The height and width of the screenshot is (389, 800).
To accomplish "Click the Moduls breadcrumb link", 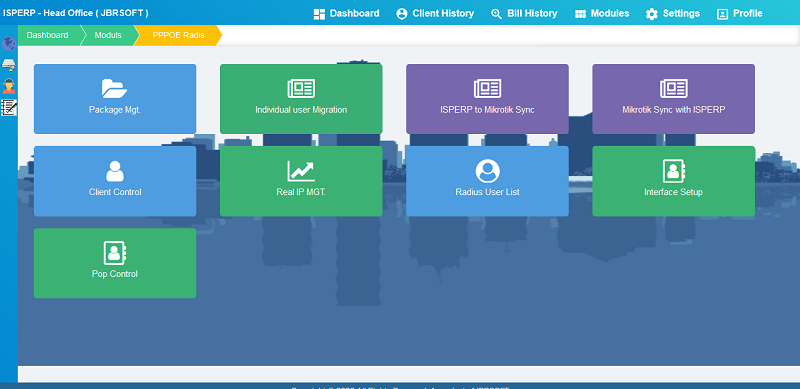I will tap(108, 35).
